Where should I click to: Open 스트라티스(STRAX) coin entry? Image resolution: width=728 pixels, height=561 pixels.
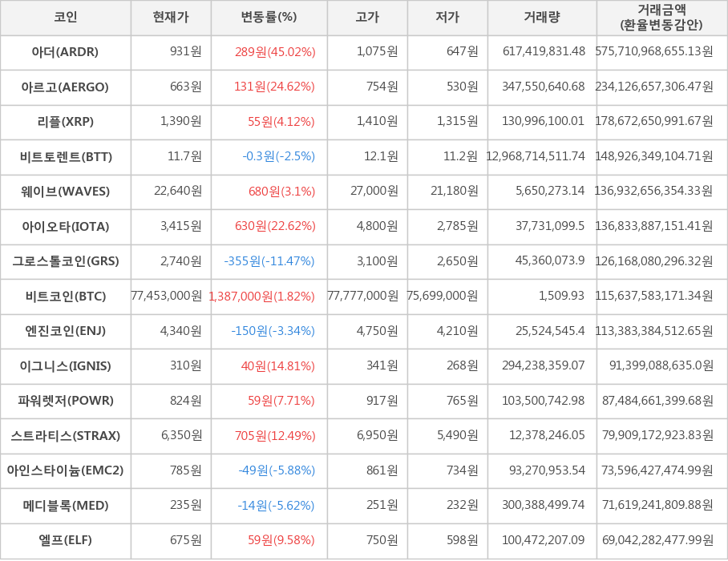coord(66,435)
